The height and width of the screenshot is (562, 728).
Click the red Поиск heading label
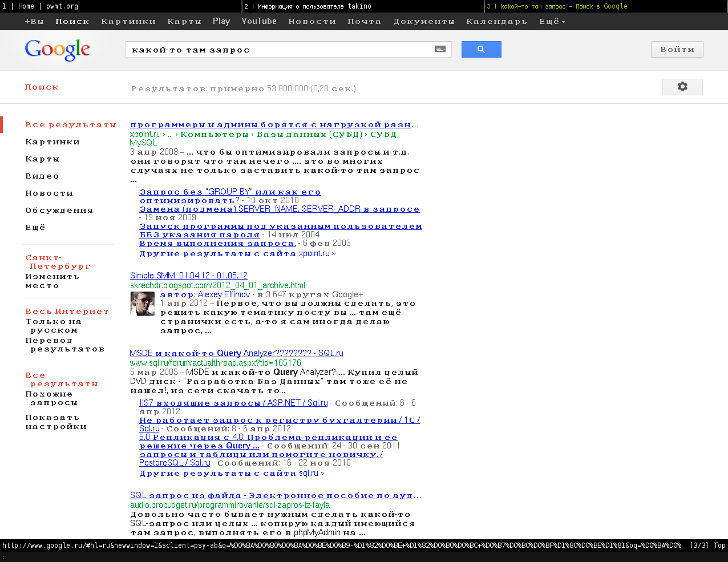point(42,87)
